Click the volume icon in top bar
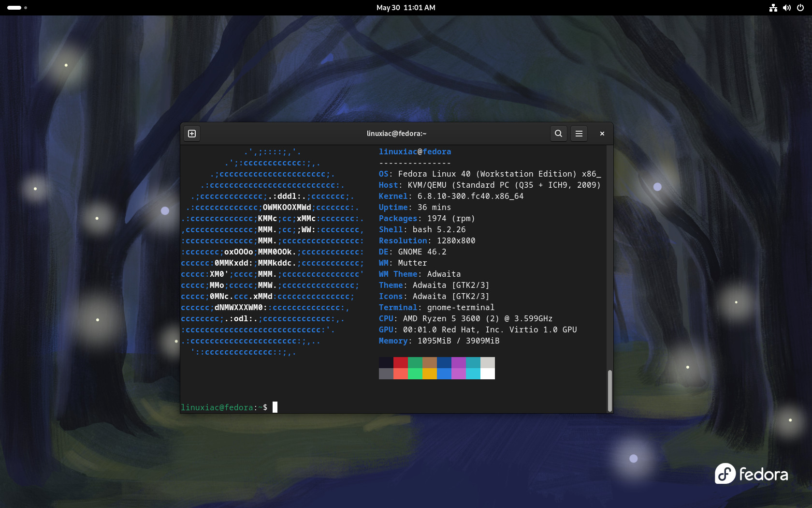812x508 pixels. coord(787,8)
